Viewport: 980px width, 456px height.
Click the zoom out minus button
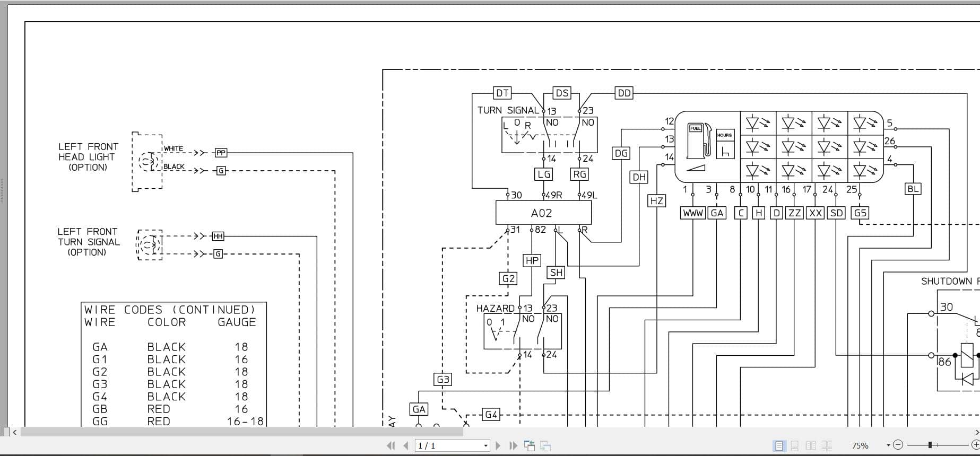[x=898, y=445]
